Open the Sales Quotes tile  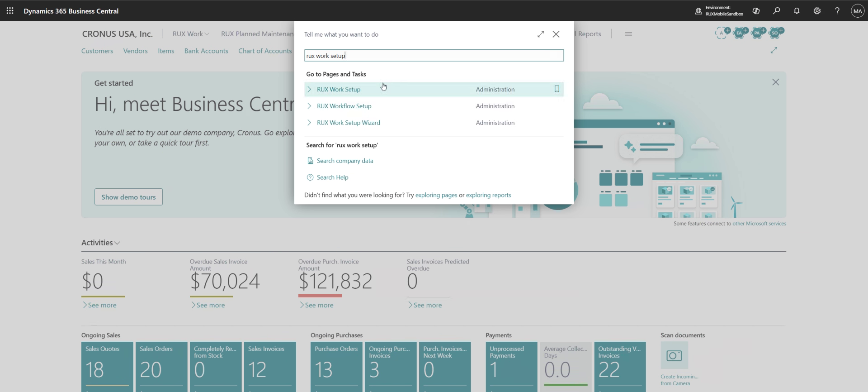point(107,367)
